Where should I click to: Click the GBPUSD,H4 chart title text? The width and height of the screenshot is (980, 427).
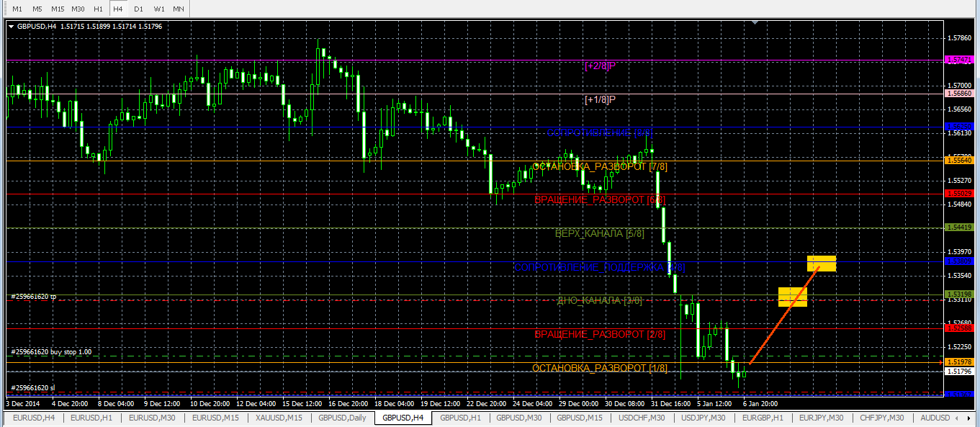(x=37, y=27)
